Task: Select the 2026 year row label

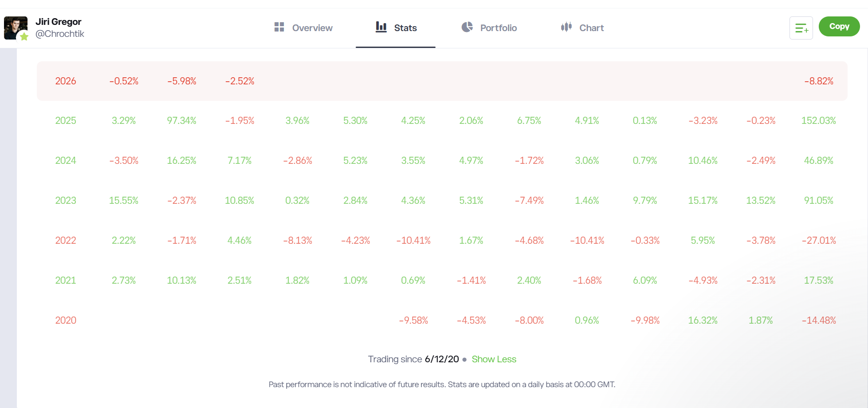Action: tap(66, 81)
